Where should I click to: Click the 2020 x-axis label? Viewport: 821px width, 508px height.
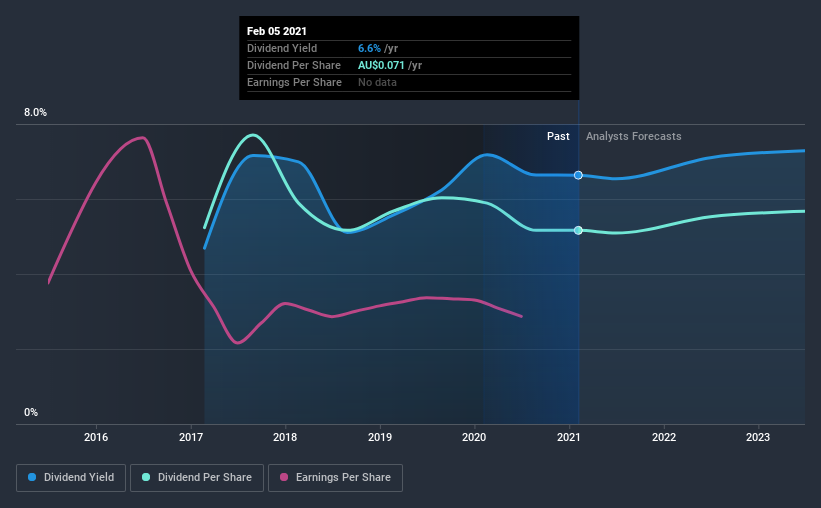pyautogui.click(x=474, y=437)
